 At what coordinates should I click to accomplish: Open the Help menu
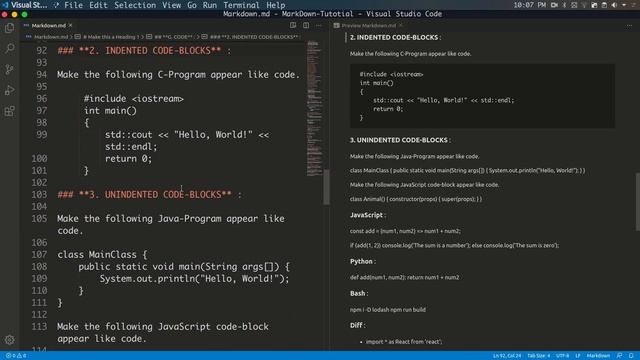pos(276,5)
